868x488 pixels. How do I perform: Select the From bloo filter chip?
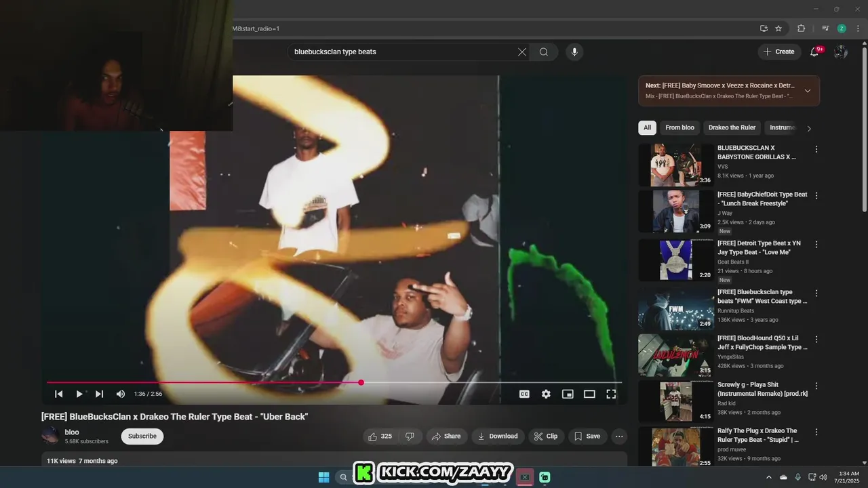coord(679,127)
